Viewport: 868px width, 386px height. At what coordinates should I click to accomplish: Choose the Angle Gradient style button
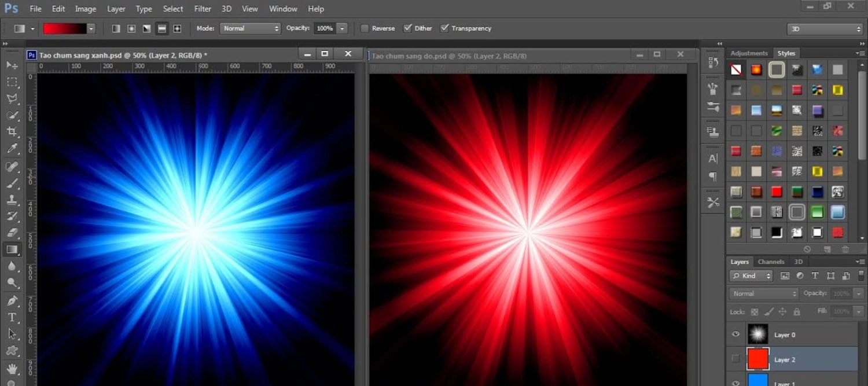coord(147,28)
